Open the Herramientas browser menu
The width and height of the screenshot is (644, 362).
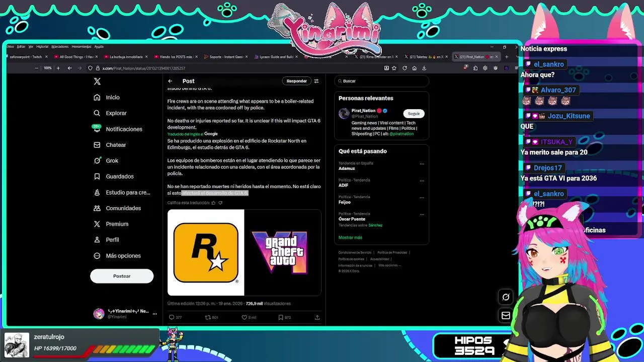[82, 47]
